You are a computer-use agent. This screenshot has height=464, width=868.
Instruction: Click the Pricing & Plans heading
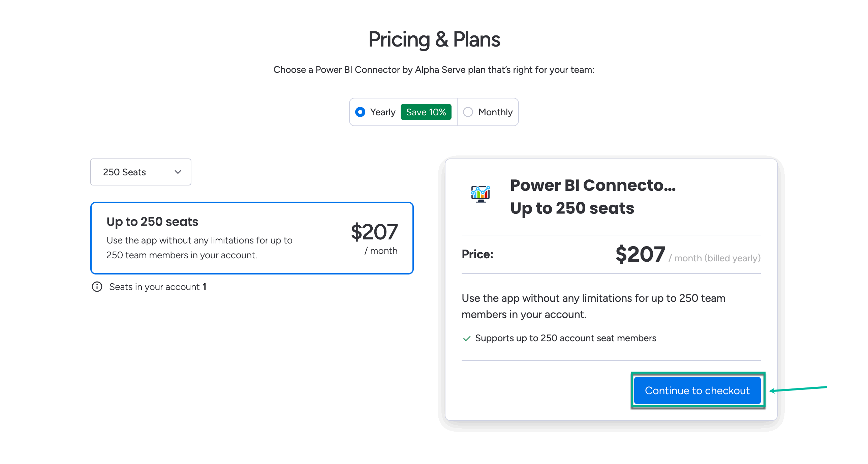(x=434, y=39)
